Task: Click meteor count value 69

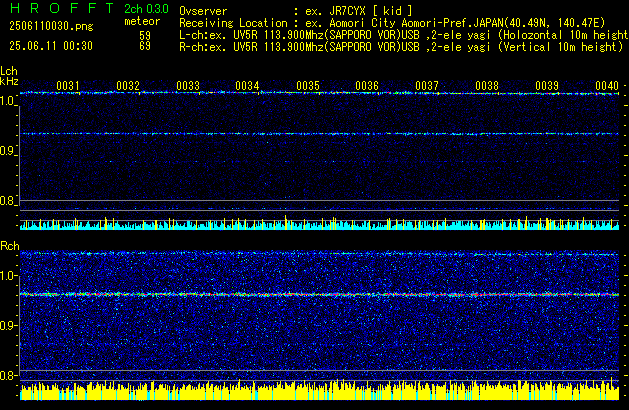Action: tap(145, 46)
